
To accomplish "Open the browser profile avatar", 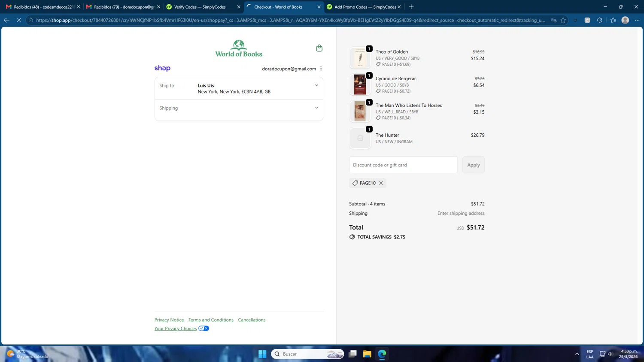I will click(625, 20).
